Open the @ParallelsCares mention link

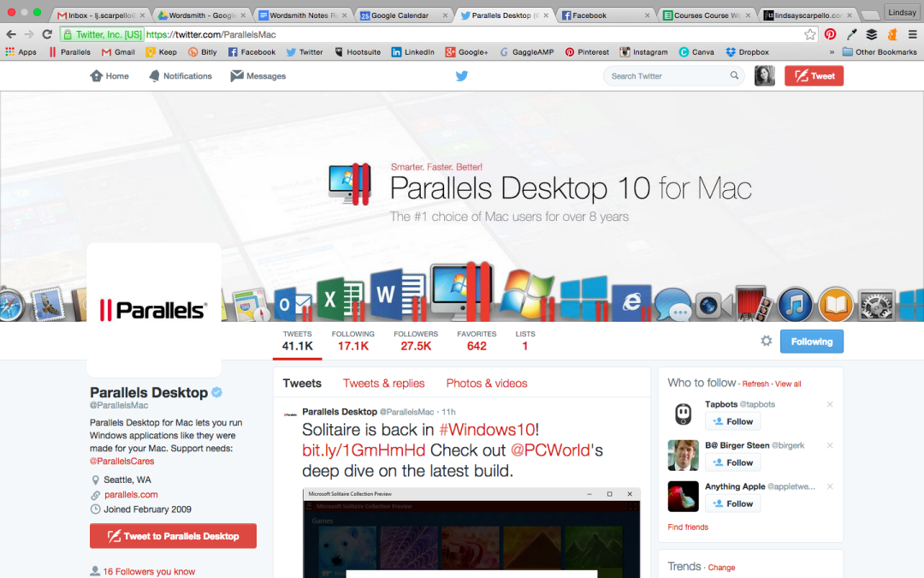coord(122,462)
